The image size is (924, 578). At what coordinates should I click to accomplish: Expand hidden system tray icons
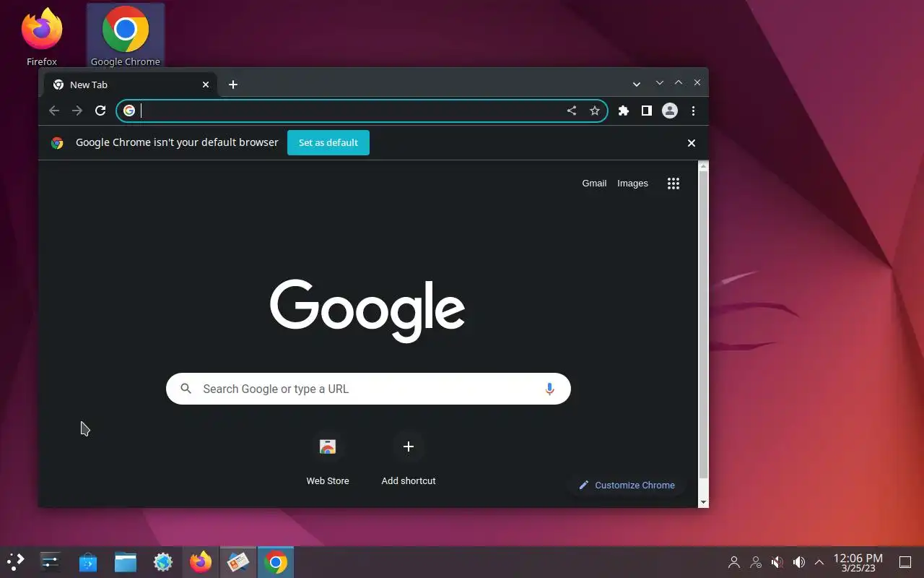click(x=819, y=562)
